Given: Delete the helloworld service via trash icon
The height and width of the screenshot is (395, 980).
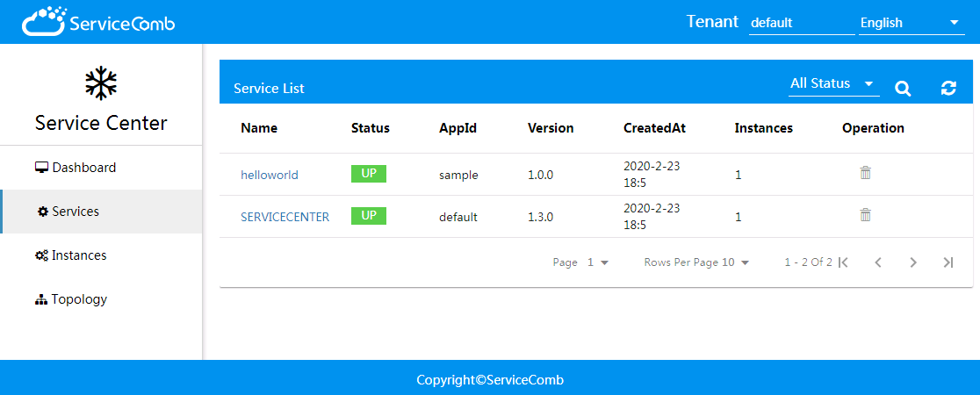Looking at the screenshot, I should (x=865, y=173).
